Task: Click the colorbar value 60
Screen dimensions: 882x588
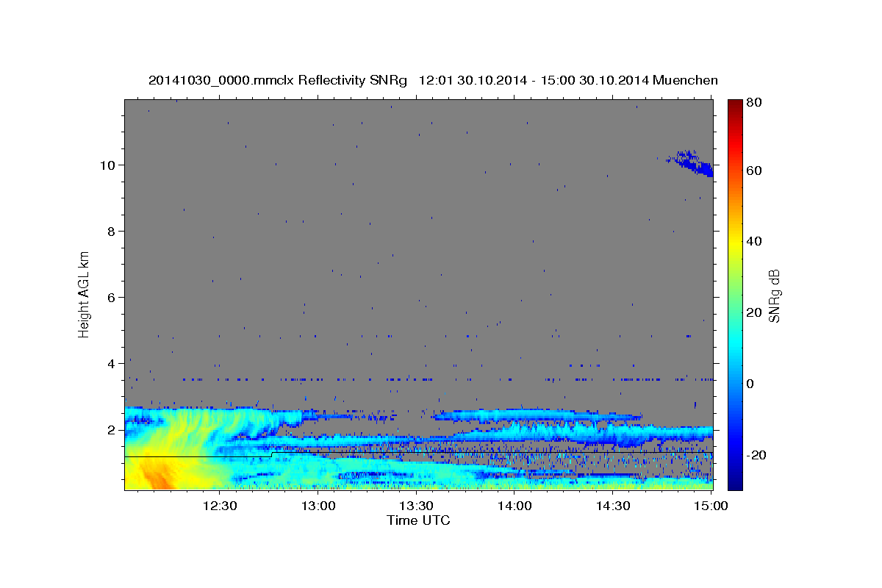Action: coord(756,171)
